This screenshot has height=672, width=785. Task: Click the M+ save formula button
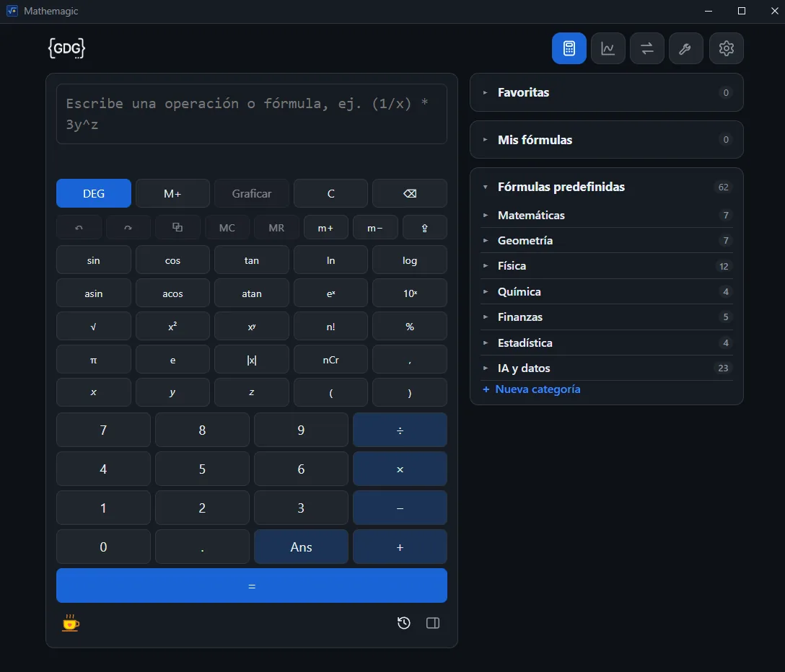coord(172,193)
